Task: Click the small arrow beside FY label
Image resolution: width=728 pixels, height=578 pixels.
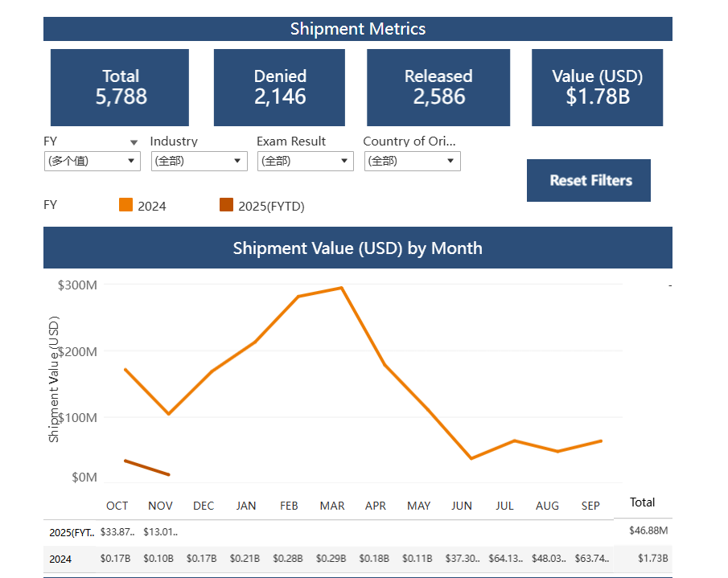Action: (134, 142)
